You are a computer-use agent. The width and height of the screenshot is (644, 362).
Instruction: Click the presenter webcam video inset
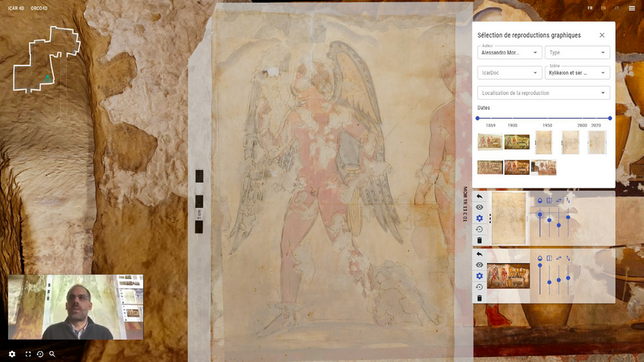(x=76, y=307)
